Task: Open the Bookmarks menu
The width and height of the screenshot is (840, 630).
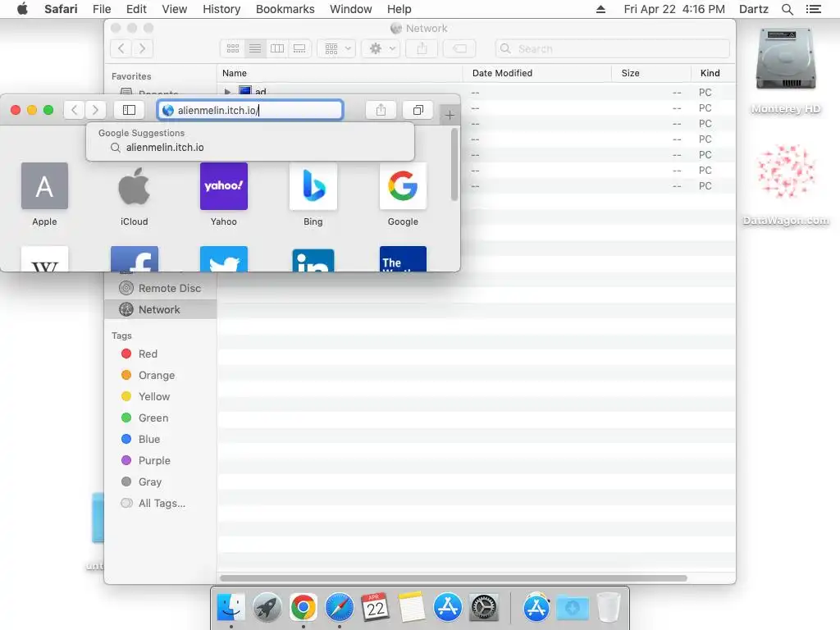Action: pos(285,9)
